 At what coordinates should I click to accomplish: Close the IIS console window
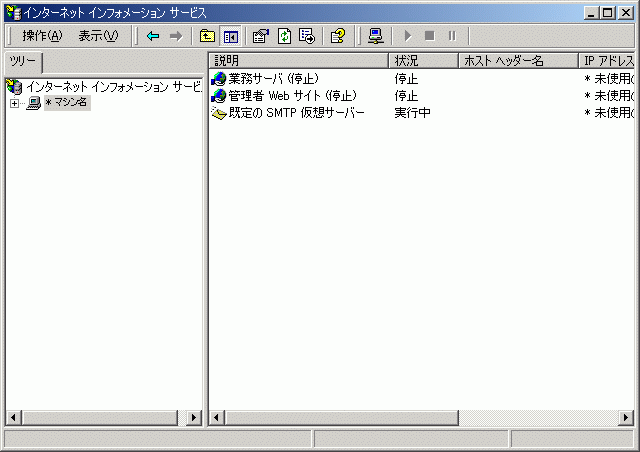626,13
